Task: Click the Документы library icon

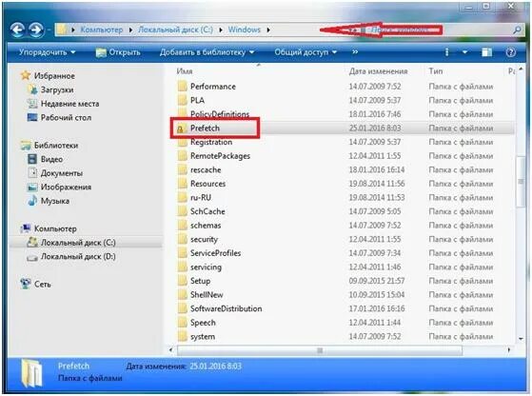Action: pos(32,172)
